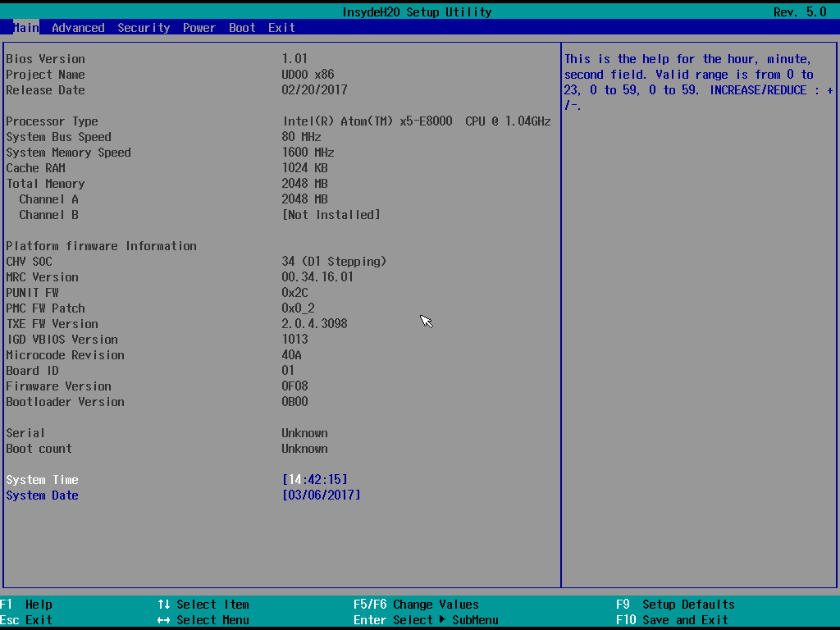The image size is (840, 630).
Task: Click the MRC Version 00.34.16.01 value
Action: pyautogui.click(x=317, y=277)
